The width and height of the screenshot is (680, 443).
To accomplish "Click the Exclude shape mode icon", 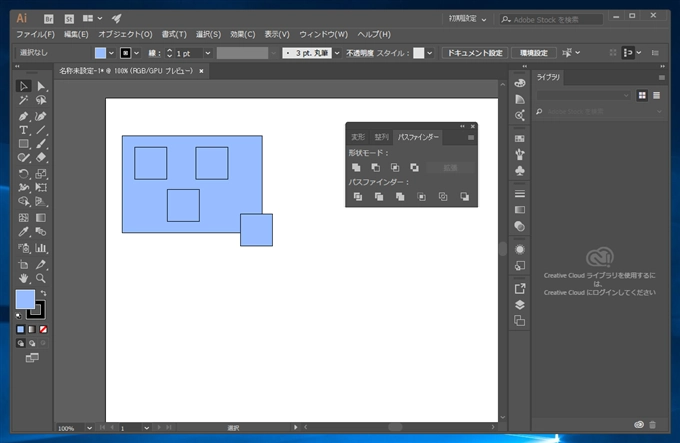I will (x=414, y=167).
